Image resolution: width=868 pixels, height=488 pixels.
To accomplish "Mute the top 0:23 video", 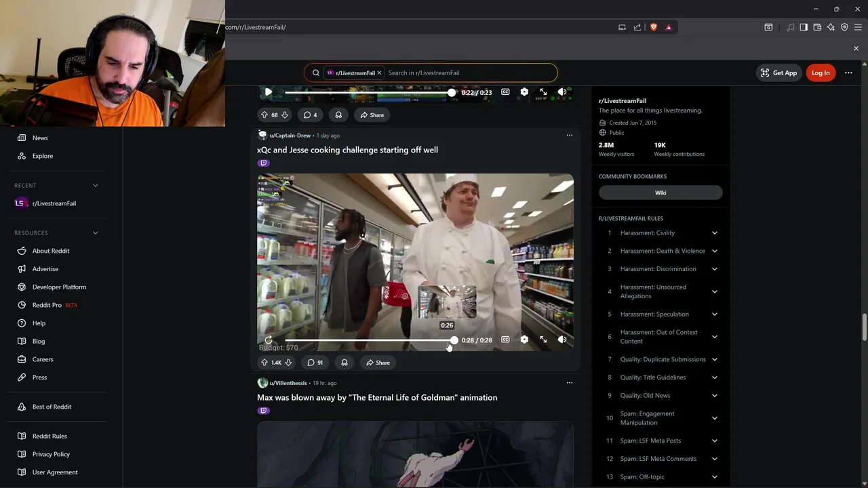I will [562, 92].
